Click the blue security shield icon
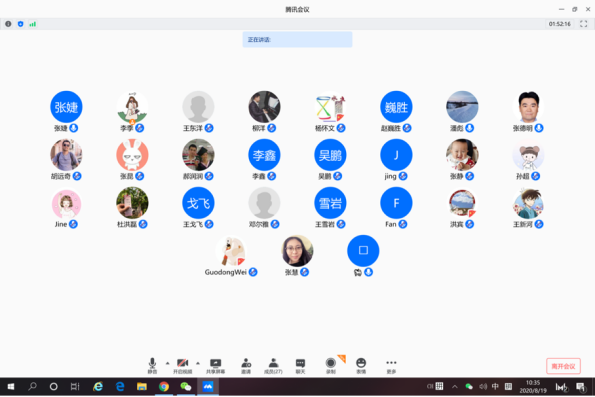Viewport: 595px width, 397px height. point(20,24)
